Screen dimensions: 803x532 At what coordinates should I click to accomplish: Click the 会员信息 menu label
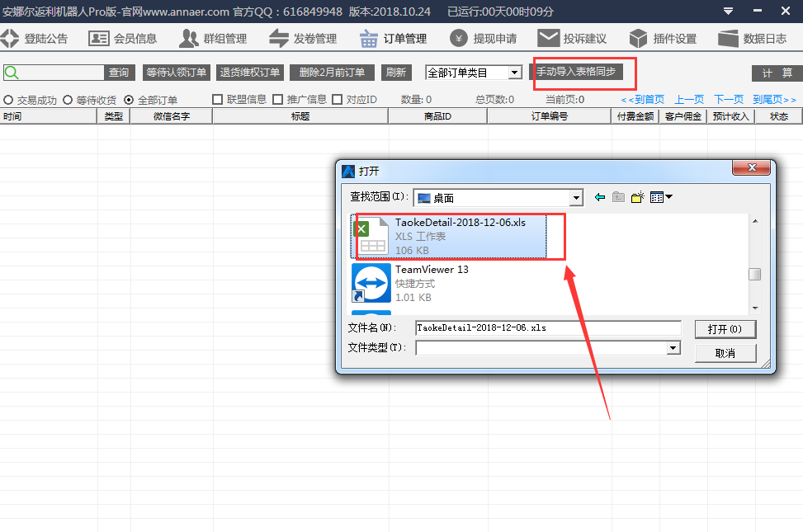135,39
